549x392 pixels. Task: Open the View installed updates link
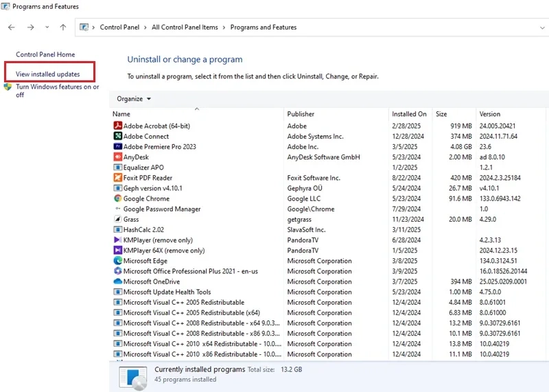[47, 74]
